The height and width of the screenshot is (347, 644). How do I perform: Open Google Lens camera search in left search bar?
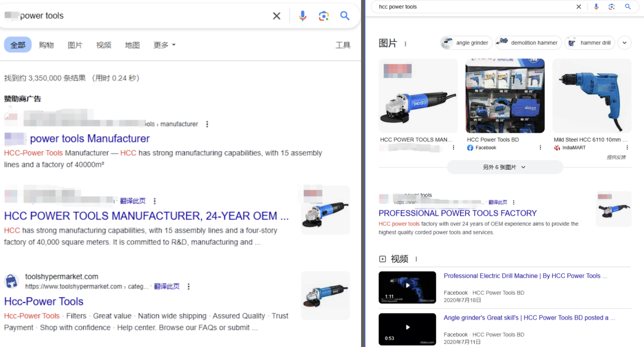[323, 16]
